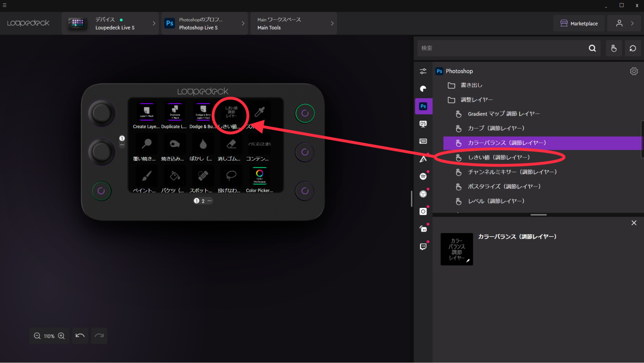Click the 焼き込み burn tool button
This screenshot has height=363, width=644.
[x=175, y=144]
